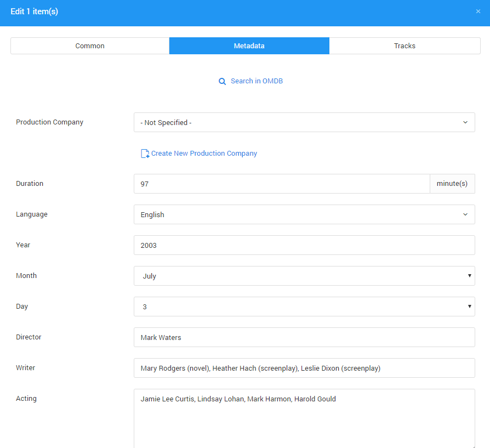Viewport: 490px width, 448px height.
Task: Click the minute(s) unit label
Action: 452,184
